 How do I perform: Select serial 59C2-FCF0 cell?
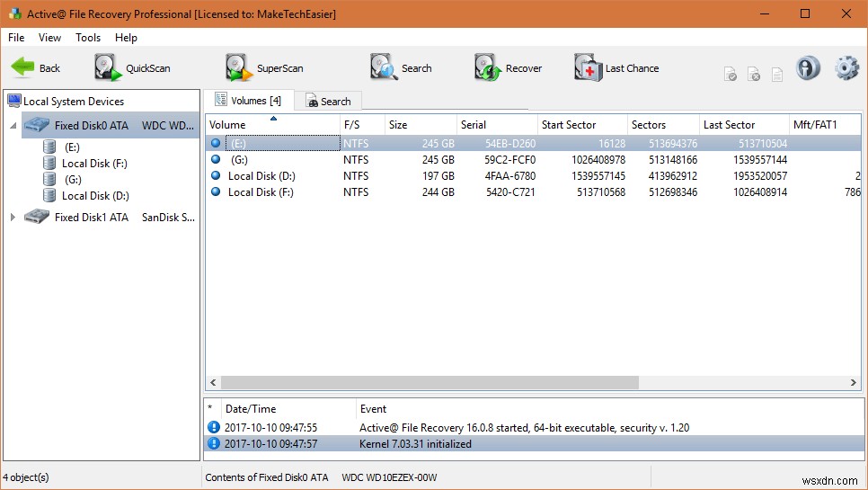point(509,159)
